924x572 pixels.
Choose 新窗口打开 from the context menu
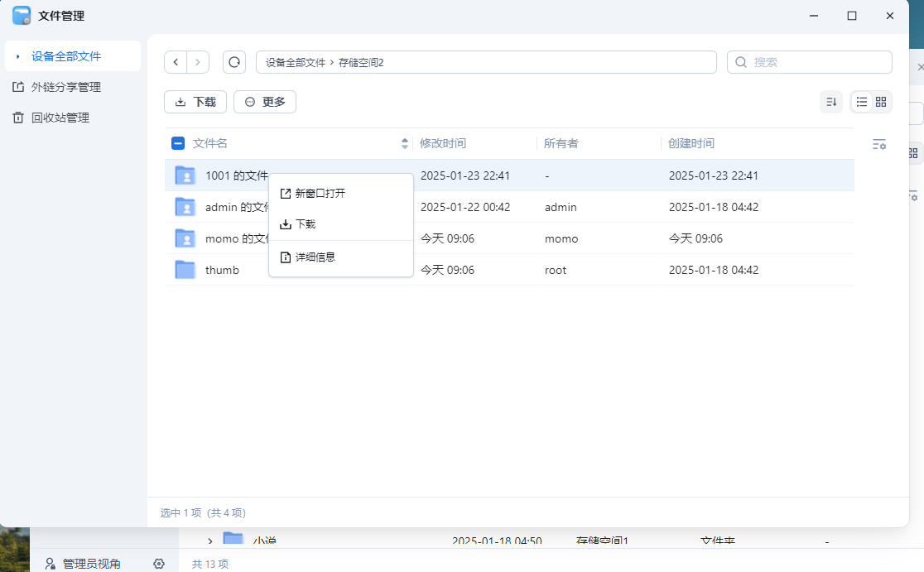340,193
